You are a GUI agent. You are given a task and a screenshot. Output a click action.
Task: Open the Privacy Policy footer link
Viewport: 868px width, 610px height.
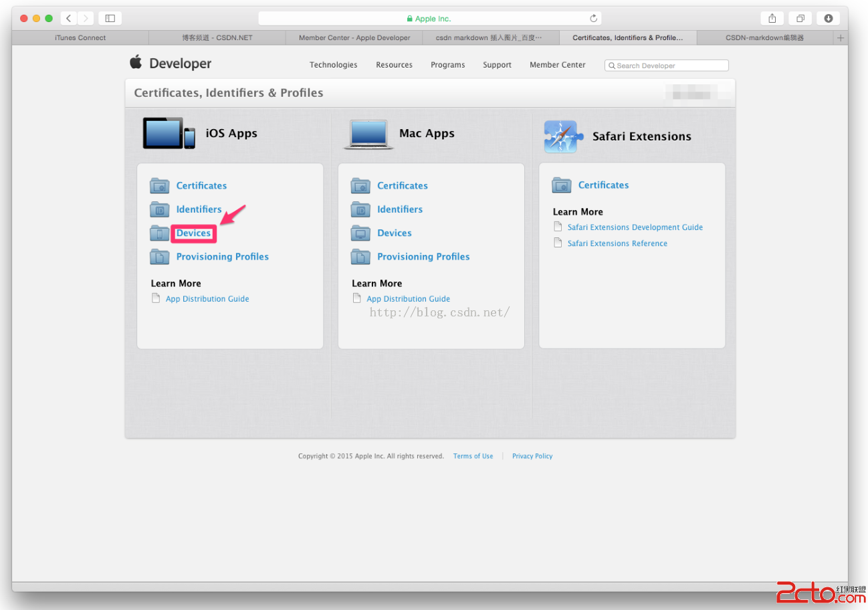pos(532,456)
